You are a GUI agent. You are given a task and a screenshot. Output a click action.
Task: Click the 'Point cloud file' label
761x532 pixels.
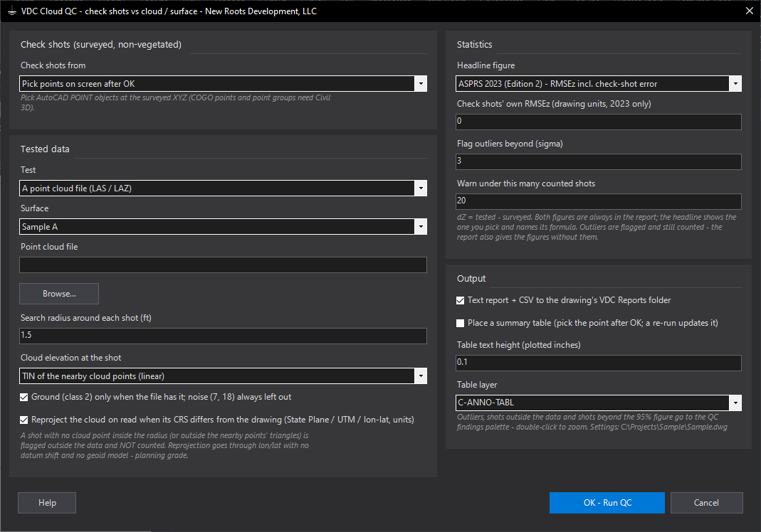pos(49,246)
